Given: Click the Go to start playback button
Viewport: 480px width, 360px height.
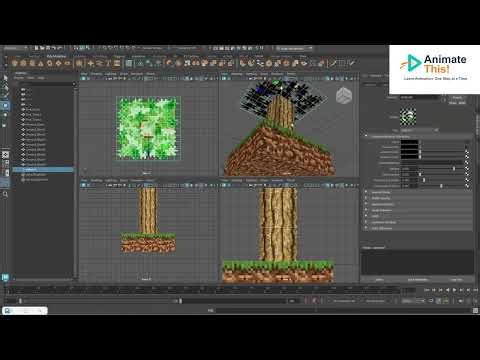Looking at the screenshot, I should 427,290.
